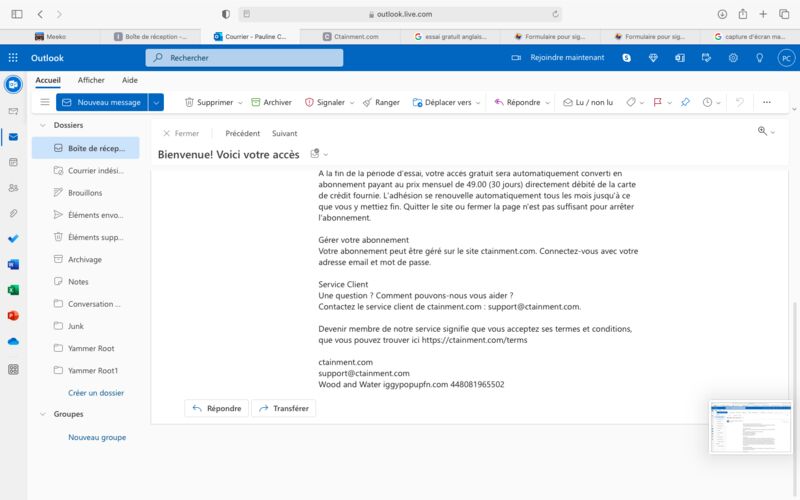800x500 pixels.
Task: Open the attachments paperclip in app rail
Action: tap(13, 213)
